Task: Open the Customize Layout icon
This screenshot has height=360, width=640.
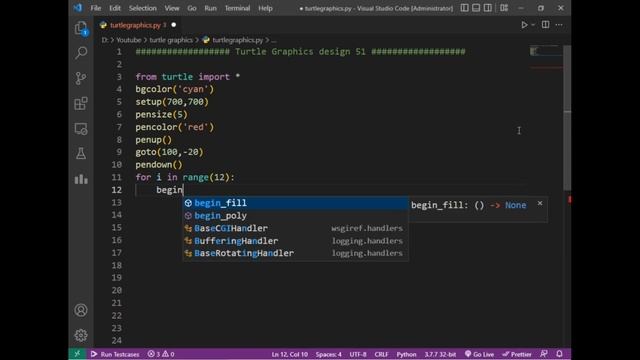Action: coord(504,8)
